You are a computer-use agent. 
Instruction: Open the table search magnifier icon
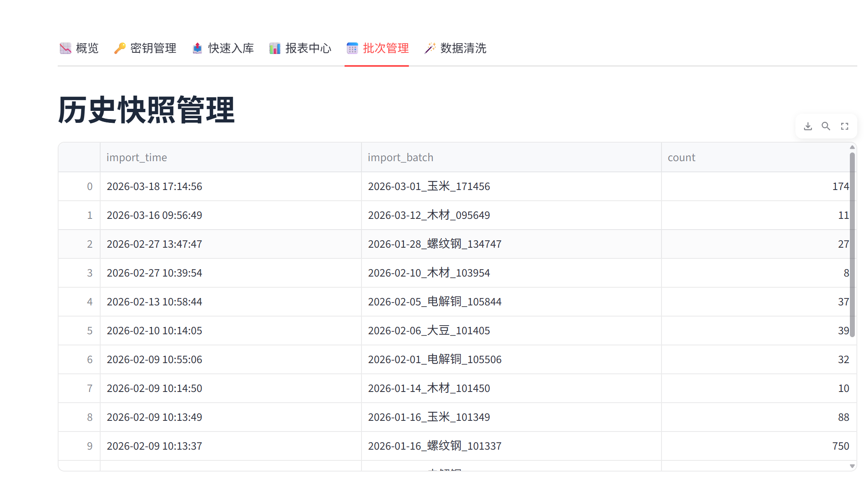(826, 126)
